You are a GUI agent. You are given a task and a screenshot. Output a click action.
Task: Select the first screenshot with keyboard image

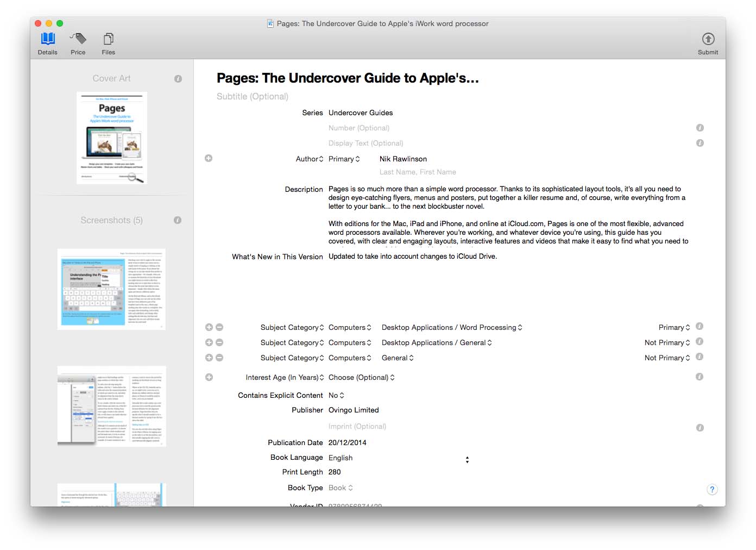click(111, 289)
